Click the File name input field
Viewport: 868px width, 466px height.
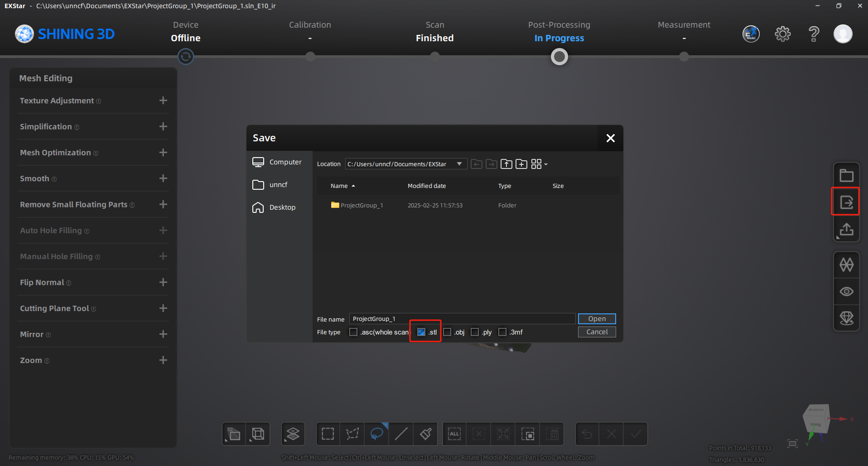click(462, 319)
